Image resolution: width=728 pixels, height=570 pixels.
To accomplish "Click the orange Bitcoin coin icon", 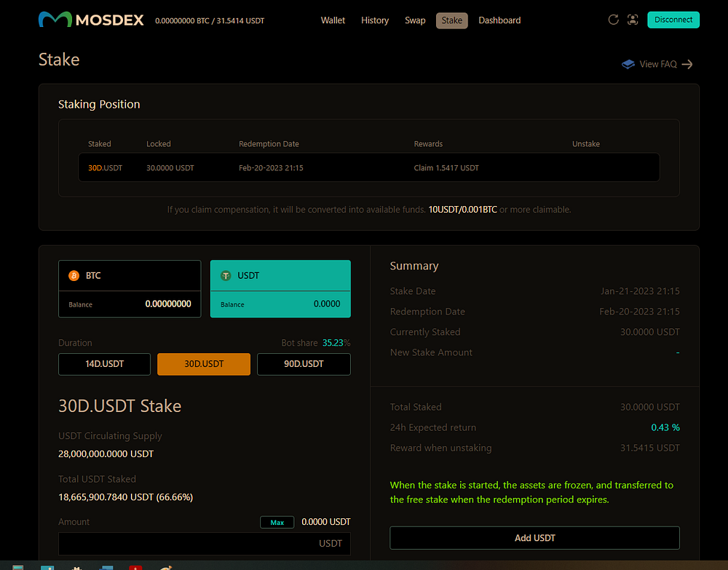I will (x=74, y=276).
